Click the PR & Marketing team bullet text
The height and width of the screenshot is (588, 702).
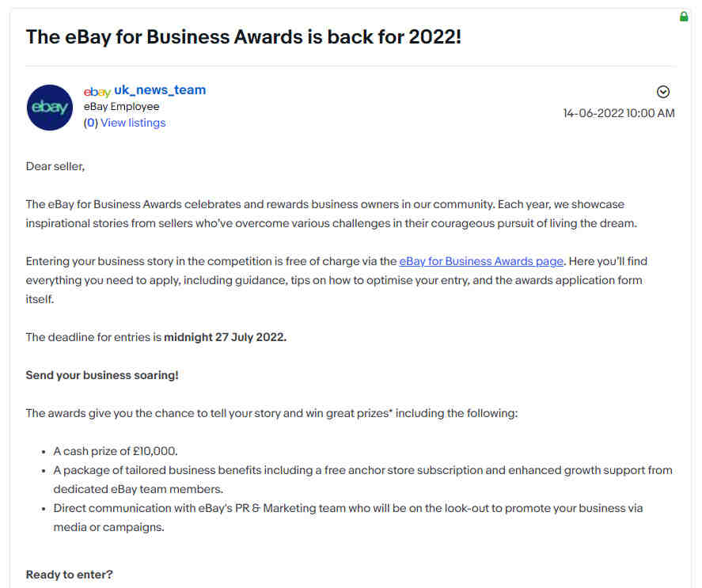click(348, 518)
